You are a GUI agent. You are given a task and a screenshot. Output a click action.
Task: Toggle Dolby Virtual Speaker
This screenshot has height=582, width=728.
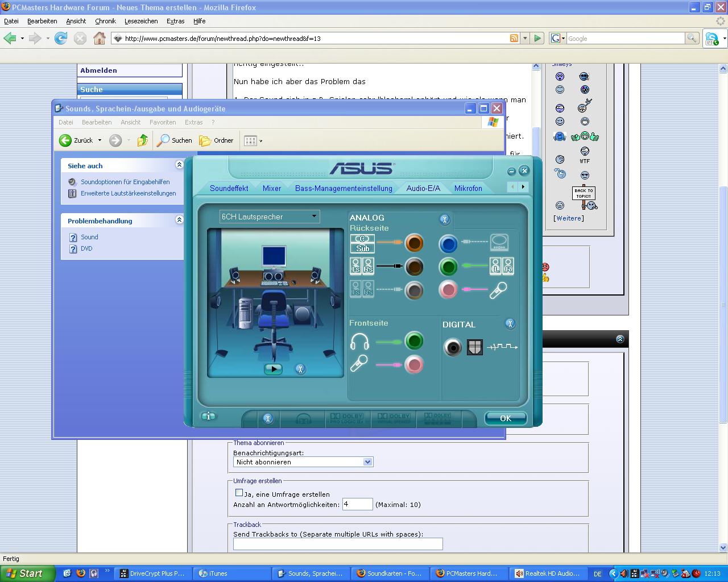(x=394, y=419)
